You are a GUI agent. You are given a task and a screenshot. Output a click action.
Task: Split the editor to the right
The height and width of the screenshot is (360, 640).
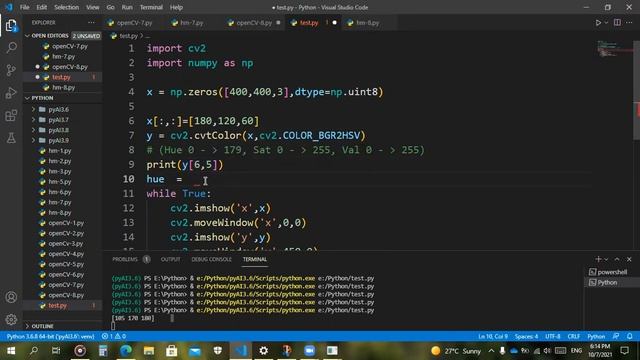click(617, 23)
